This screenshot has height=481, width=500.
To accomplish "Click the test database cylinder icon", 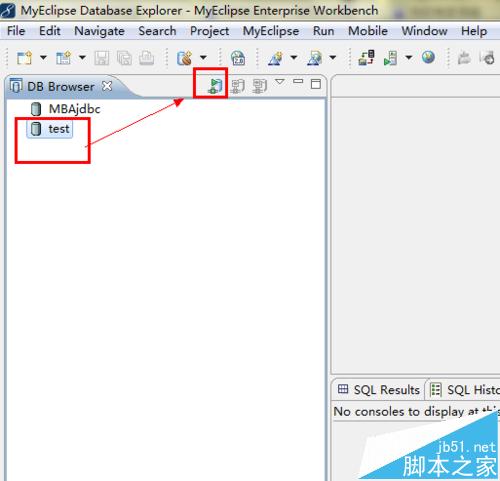I will [x=36, y=129].
